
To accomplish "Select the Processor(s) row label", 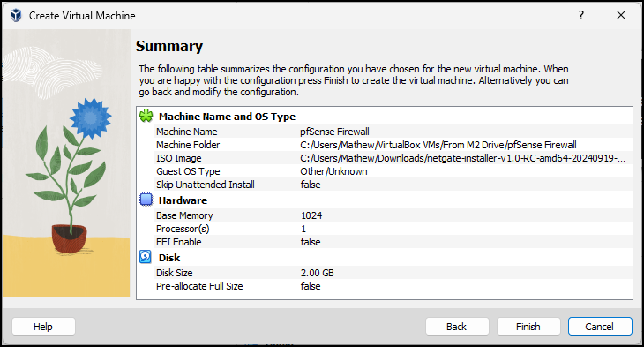I will pyautogui.click(x=183, y=229).
